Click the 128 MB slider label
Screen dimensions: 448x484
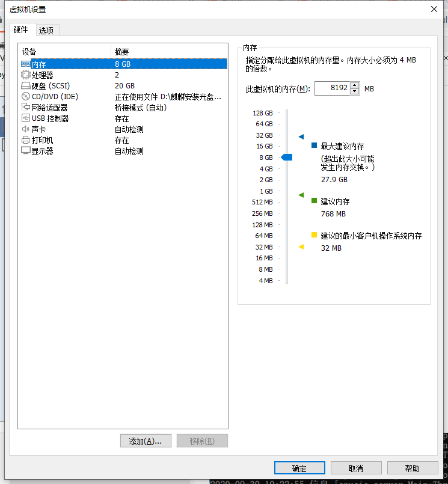262,225
